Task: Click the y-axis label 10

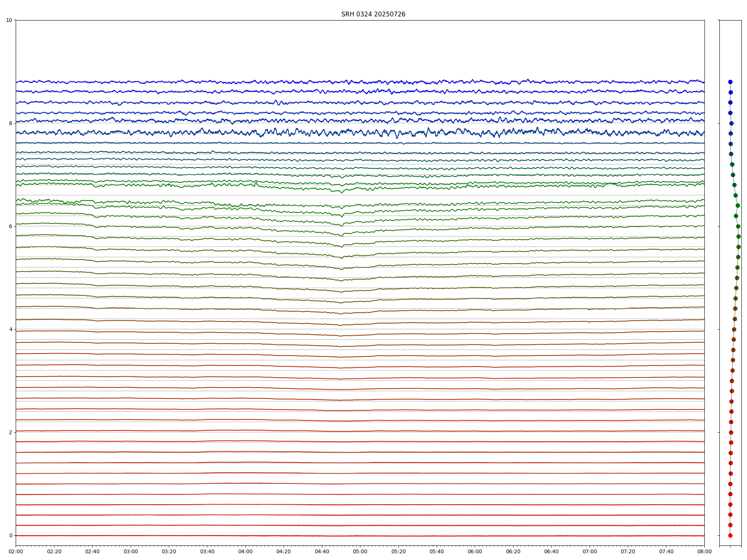Action: click(x=9, y=20)
